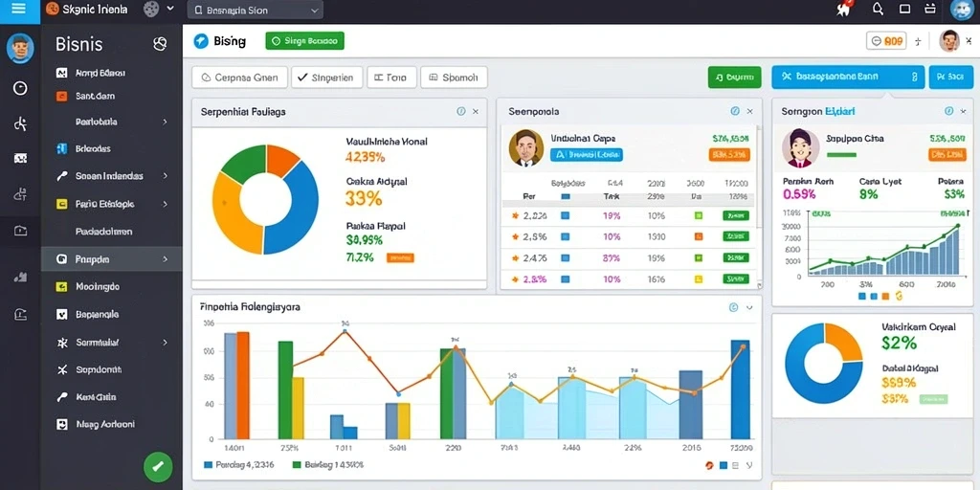The image size is (980, 490).
Task: Click the blue Basacsantana Bann button
Action: coord(848,77)
